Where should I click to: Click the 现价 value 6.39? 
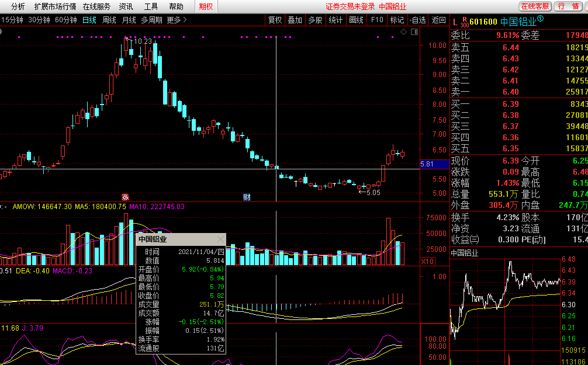(x=511, y=161)
